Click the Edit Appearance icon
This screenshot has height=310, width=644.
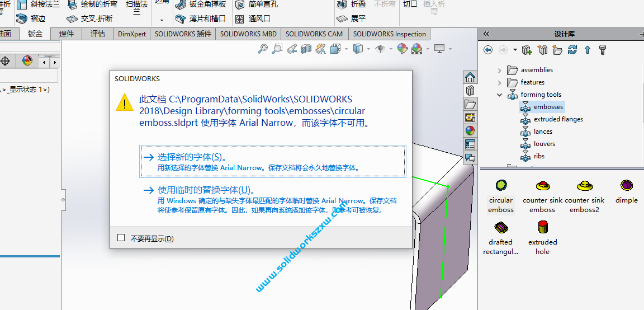coord(402,49)
